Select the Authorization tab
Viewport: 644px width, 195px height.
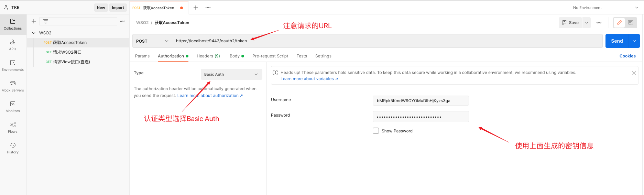(173, 56)
